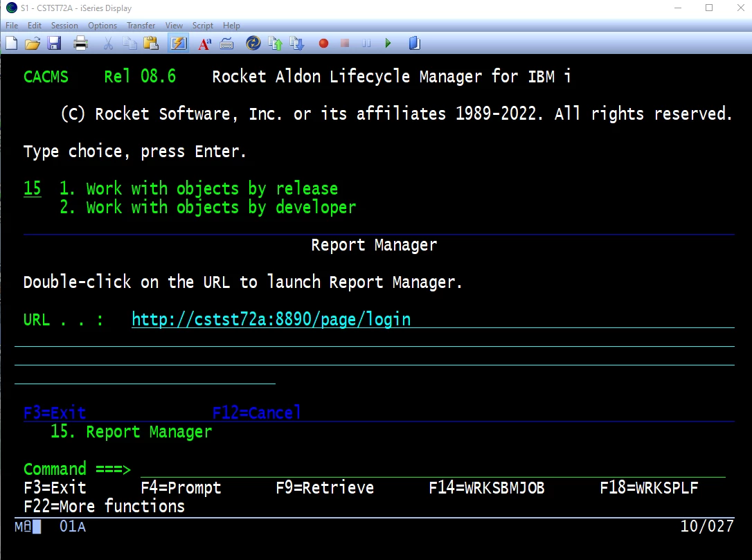
Task: Click the MA status indicator
Action: pos(23,527)
